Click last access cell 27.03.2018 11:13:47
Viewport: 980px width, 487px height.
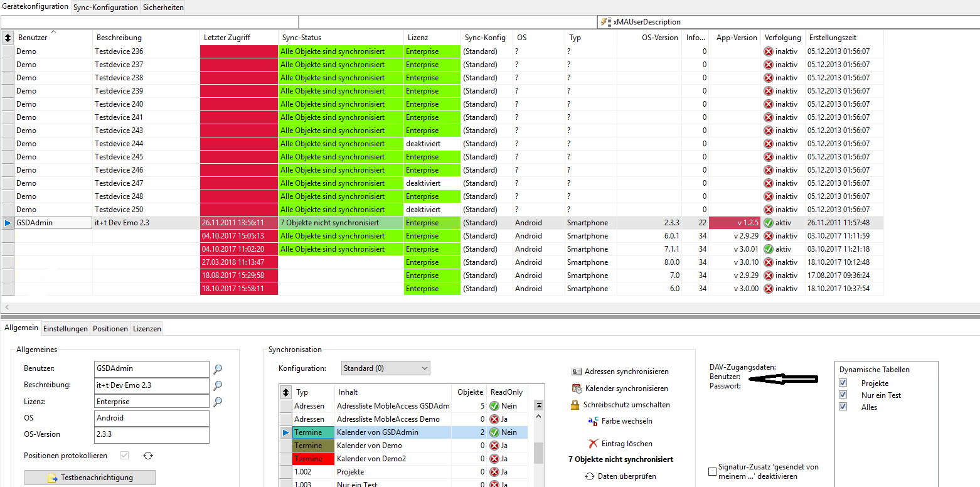tap(239, 262)
